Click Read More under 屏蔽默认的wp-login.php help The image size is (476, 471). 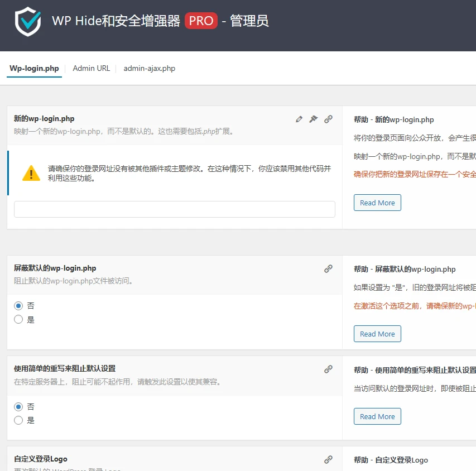(x=377, y=334)
